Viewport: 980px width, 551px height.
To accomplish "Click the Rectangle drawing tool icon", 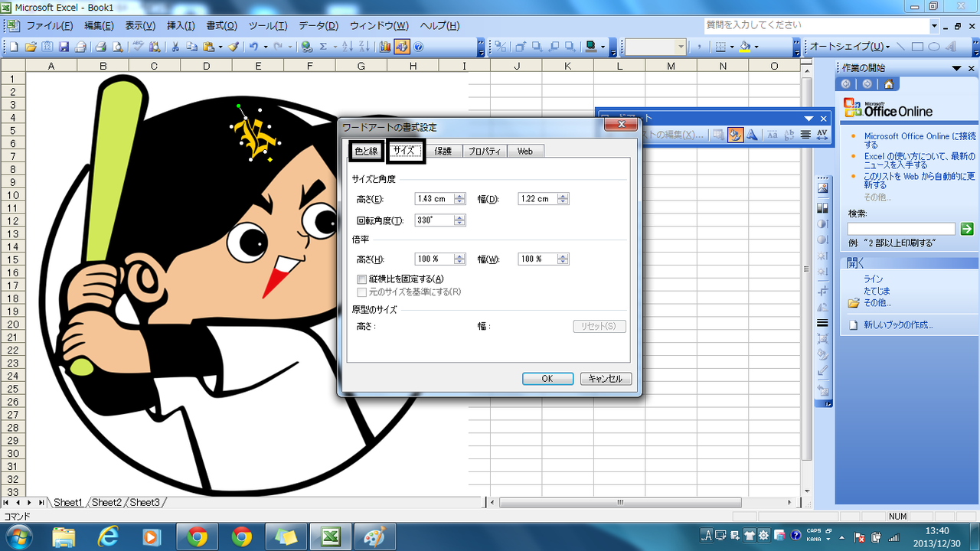I will (x=917, y=47).
